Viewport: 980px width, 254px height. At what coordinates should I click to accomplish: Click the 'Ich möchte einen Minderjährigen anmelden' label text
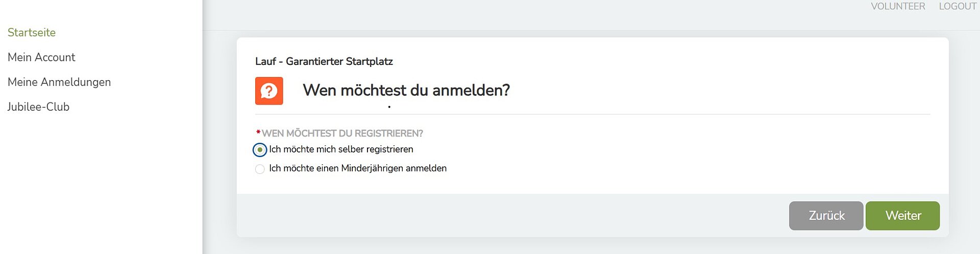point(357,168)
